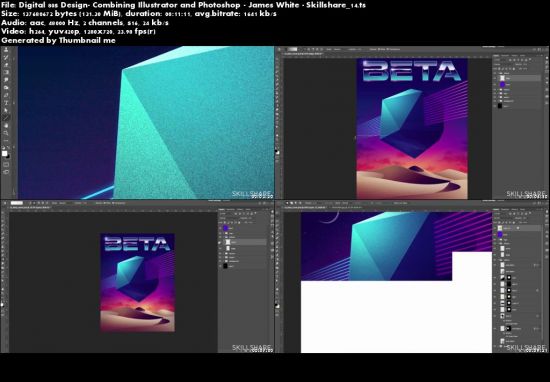The image size is (550, 382).
Task: Select purple circle layer thumbnail in bottom-right frame
Action: point(500,234)
